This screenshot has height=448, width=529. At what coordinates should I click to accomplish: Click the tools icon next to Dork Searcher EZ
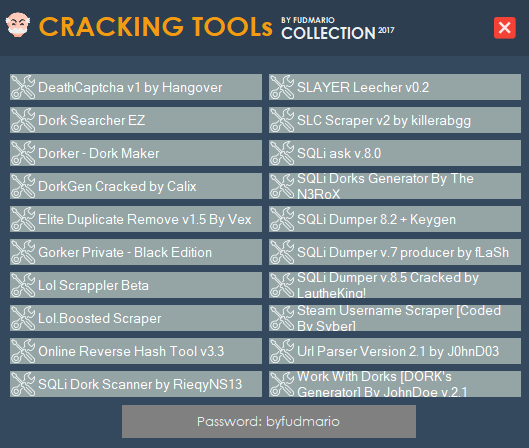coord(23,120)
